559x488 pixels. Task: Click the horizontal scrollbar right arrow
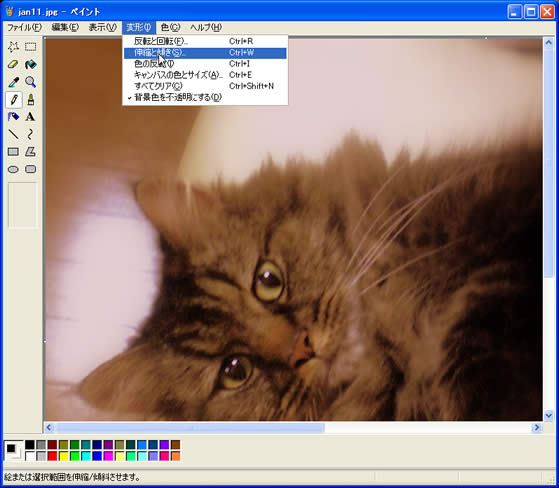[x=537, y=427]
